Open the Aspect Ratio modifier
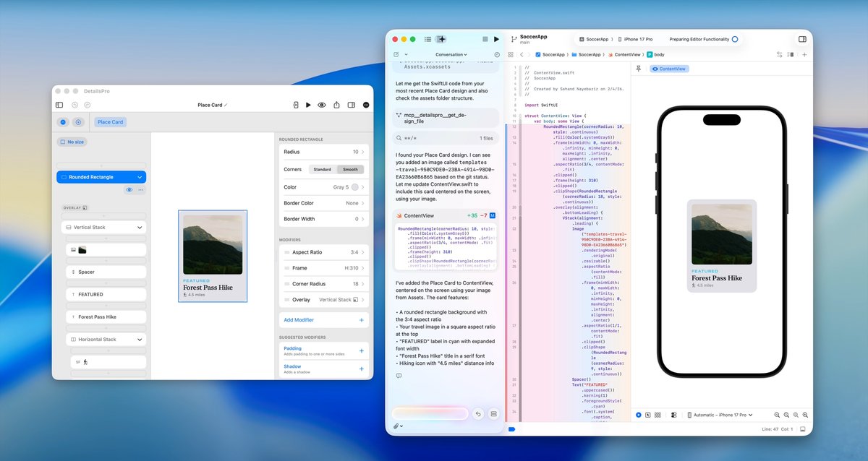868x461 pixels. pos(323,252)
